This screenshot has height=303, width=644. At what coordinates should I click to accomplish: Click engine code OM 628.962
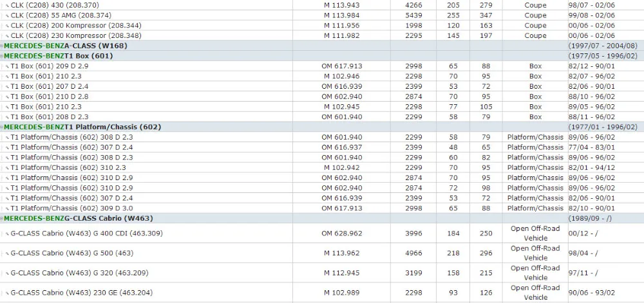pos(342,234)
